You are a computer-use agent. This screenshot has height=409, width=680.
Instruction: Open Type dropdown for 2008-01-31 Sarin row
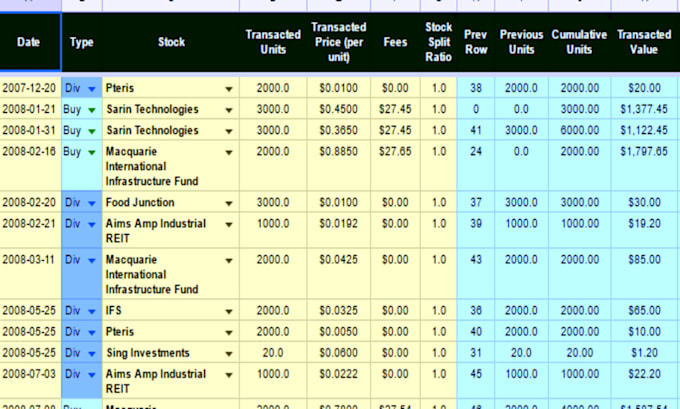(x=92, y=131)
